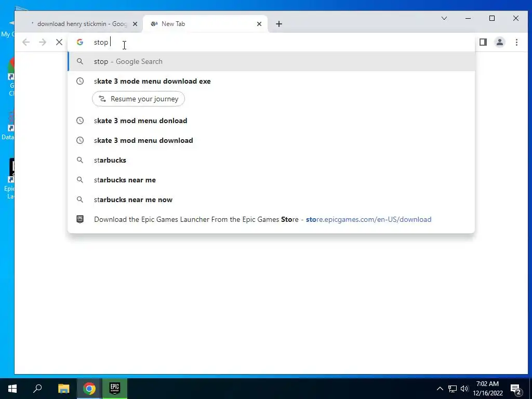This screenshot has width=532, height=399.
Task: Click the forward navigation arrow
Action: (x=43, y=42)
